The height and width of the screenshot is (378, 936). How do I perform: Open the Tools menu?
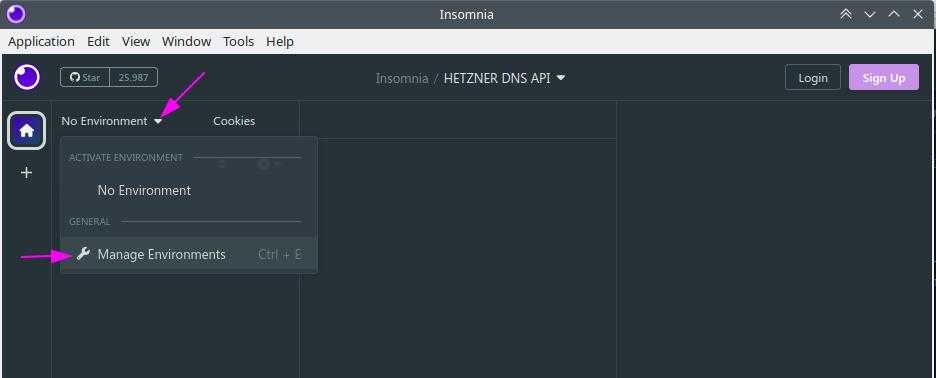[x=238, y=41]
